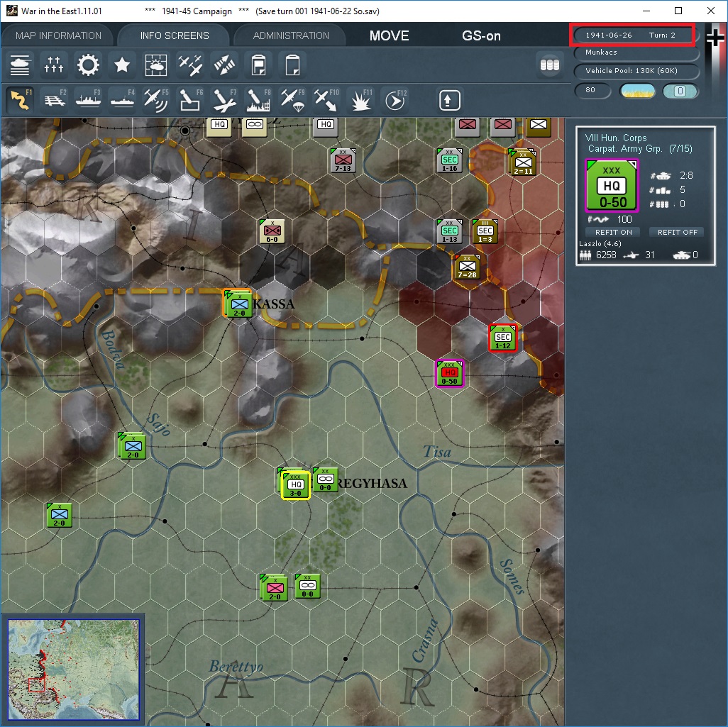Viewport: 728px width, 727px height.
Task: Toggle the GS-on ground support label
Action: (481, 35)
